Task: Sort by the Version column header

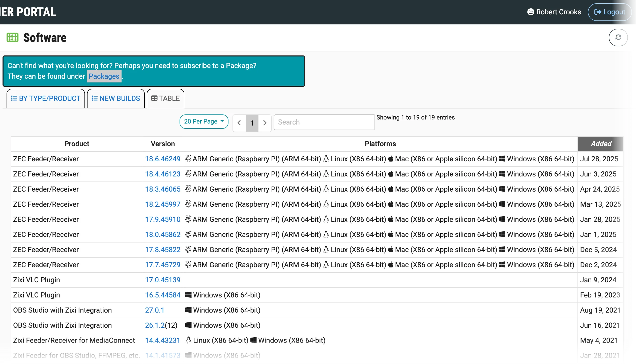Action: [x=163, y=144]
